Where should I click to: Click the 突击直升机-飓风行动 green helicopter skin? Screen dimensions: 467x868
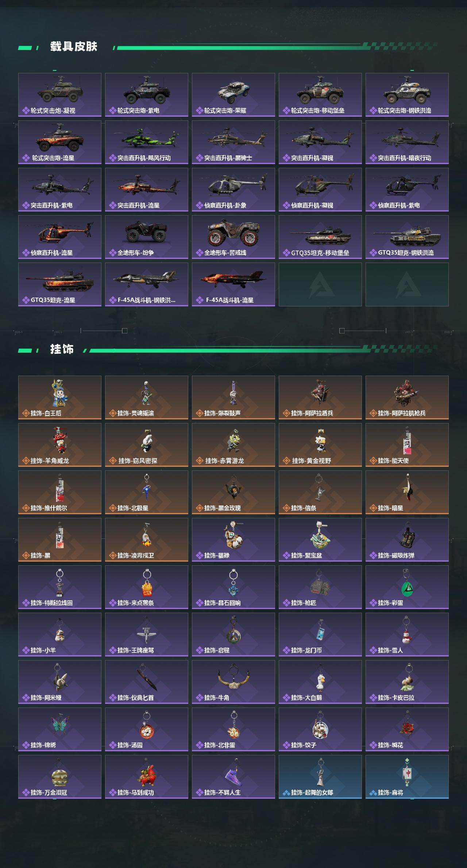click(x=147, y=142)
